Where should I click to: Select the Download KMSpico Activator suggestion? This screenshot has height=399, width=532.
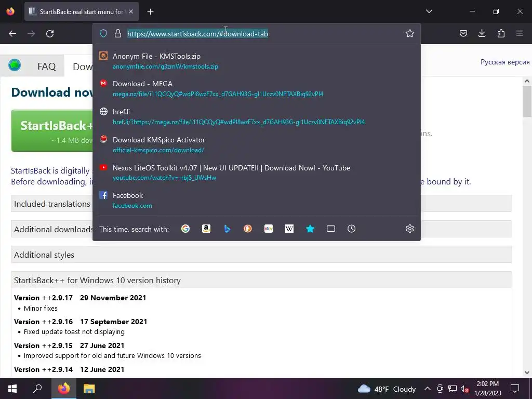pos(257,144)
